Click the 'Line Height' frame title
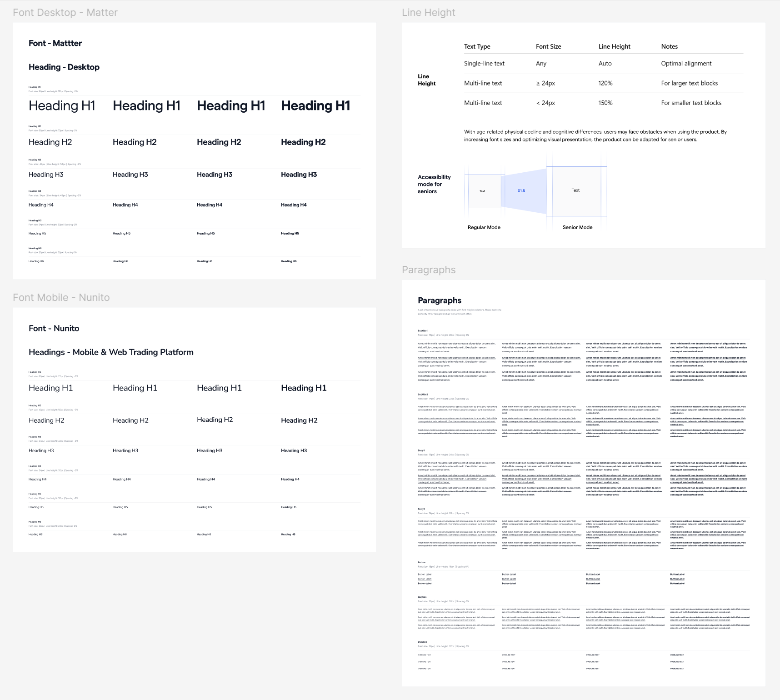Screen dimensions: 780x700 click(428, 13)
